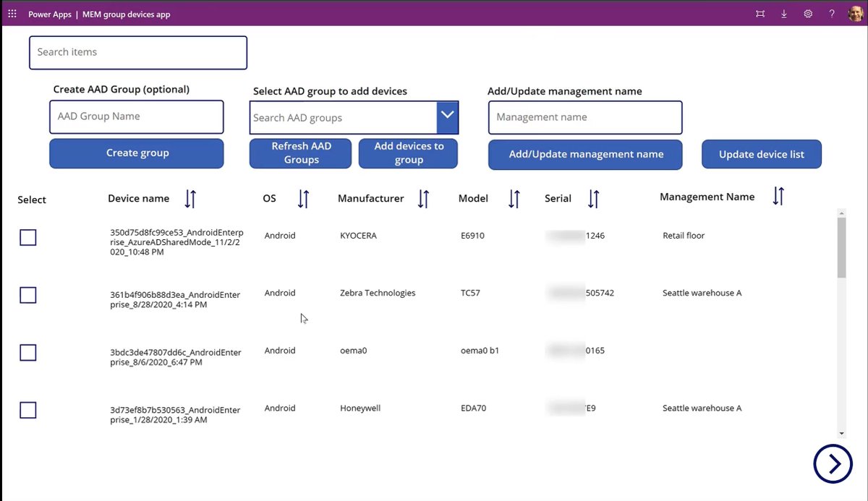868x501 pixels.
Task: Sort by Model column
Action: 514,199
